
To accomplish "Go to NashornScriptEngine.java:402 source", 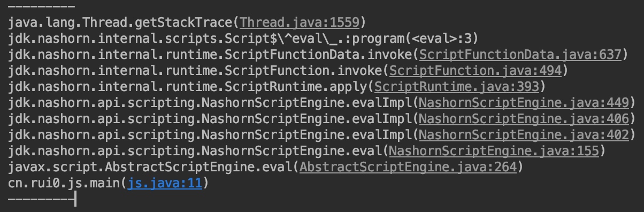I will click(x=525, y=135).
